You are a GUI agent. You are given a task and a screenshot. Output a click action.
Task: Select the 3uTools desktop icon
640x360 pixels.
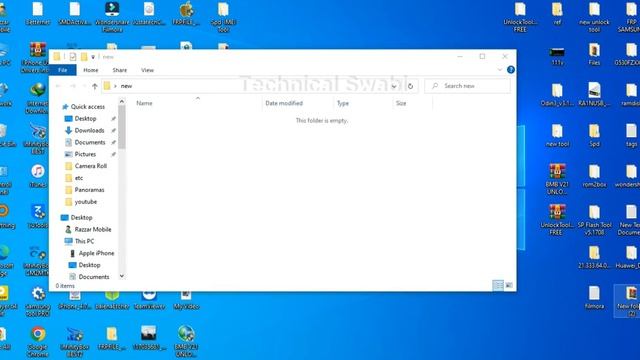38,216
